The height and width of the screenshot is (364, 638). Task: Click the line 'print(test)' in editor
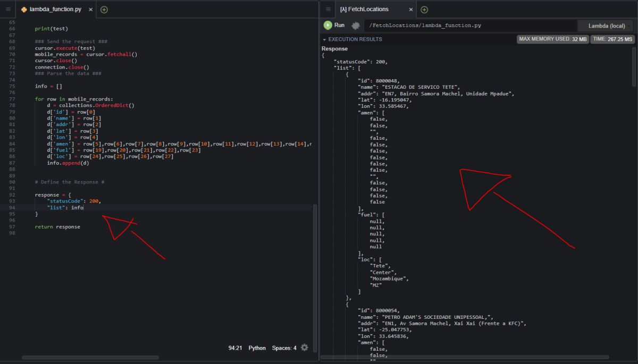pos(52,29)
